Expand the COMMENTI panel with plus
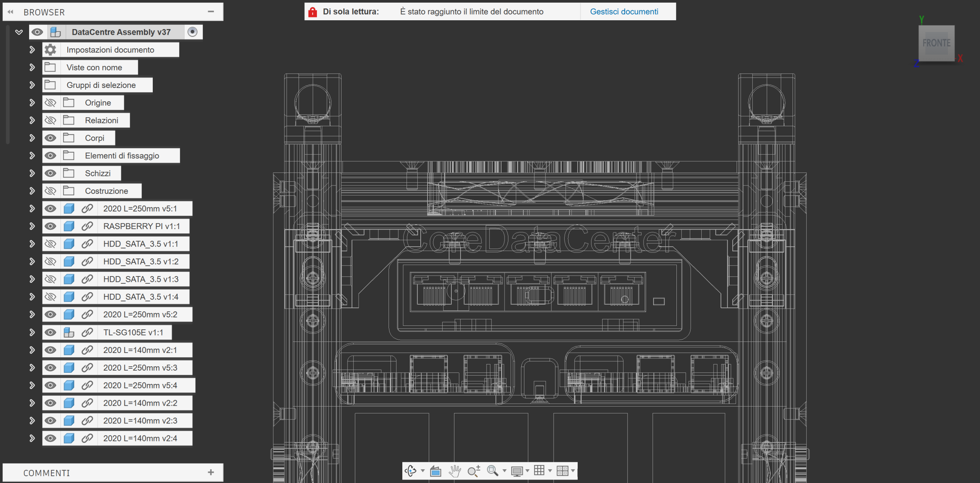 (211, 472)
